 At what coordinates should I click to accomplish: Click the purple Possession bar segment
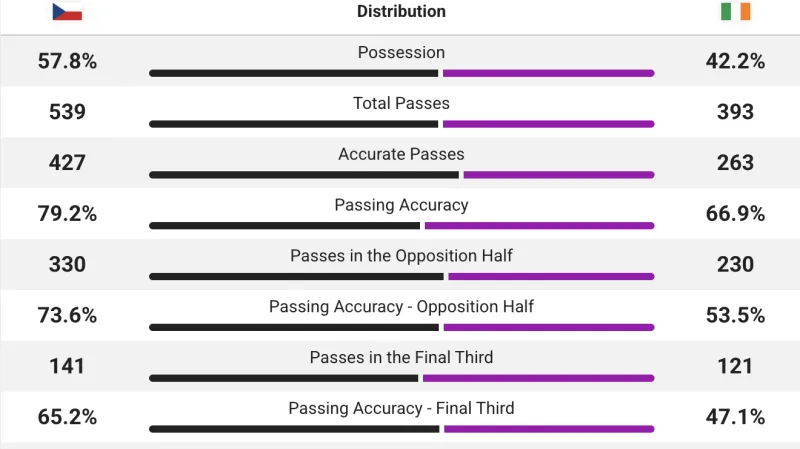pos(548,73)
